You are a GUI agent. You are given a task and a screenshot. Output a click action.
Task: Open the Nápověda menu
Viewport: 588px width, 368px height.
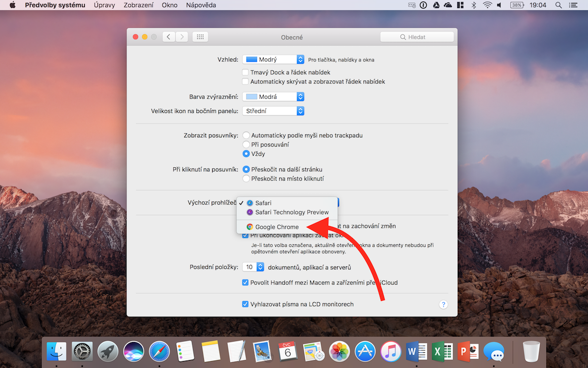coord(201,5)
